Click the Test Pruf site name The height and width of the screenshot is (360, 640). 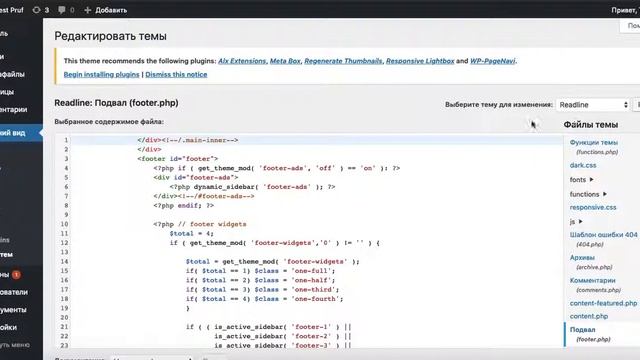(11, 10)
